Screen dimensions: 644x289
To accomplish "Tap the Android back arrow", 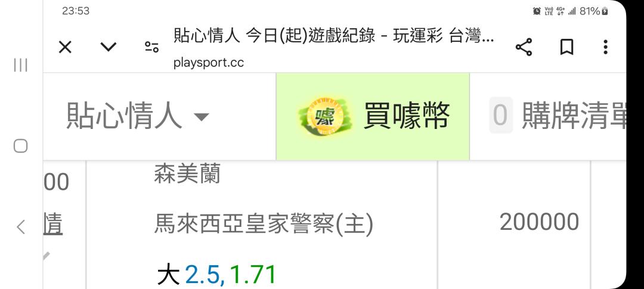I will click(x=20, y=227).
